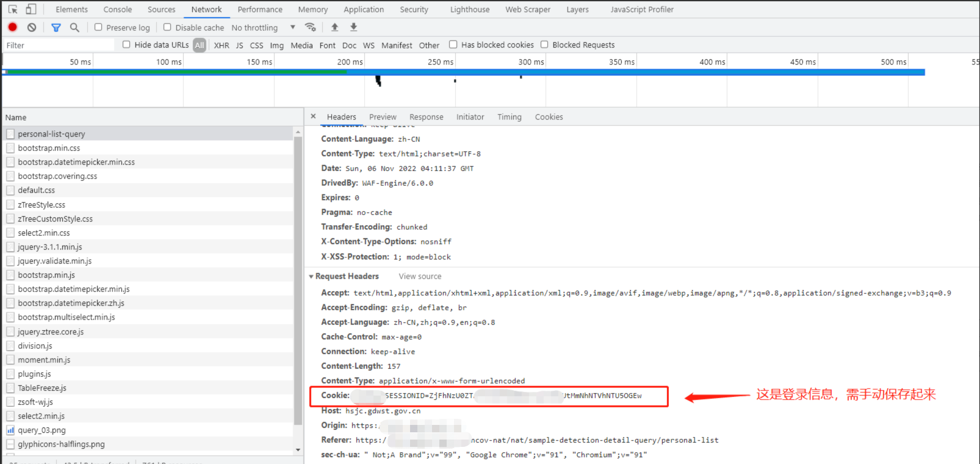Activate the inspect element picker icon
The width and height of the screenshot is (980, 464).
click(13, 9)
